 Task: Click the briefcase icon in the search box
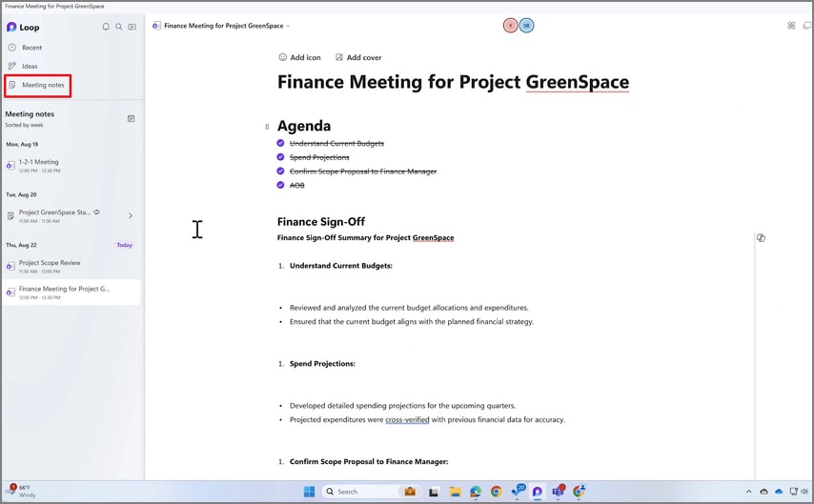click(x=410, y=492)
